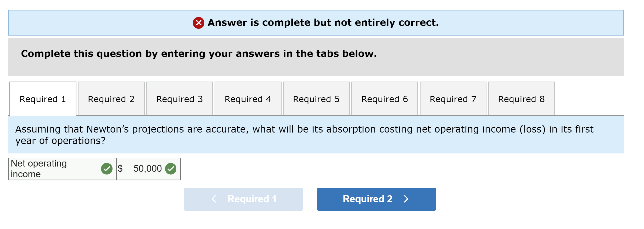644x229 pixels.
Task: Select the Required 6 tab
Action: (x=384, y=99)
